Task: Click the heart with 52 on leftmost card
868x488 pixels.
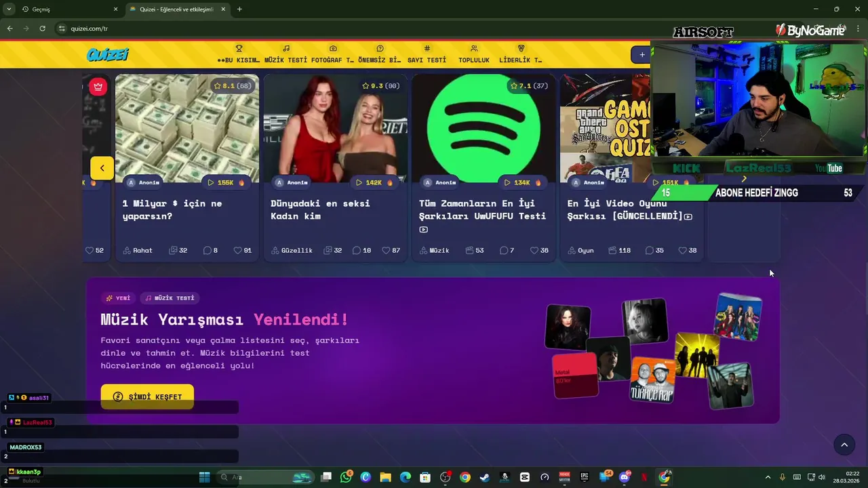Action: 94,250
